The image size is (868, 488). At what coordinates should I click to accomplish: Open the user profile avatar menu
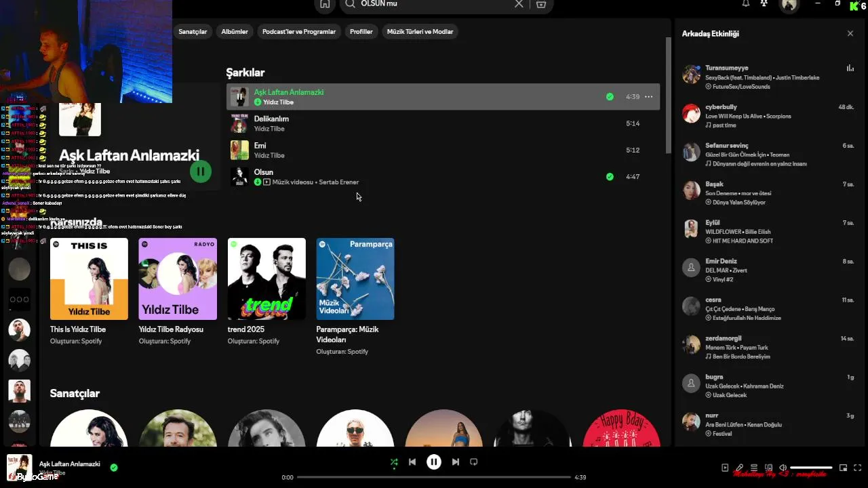pyautogui.click(x=789, y=5)
